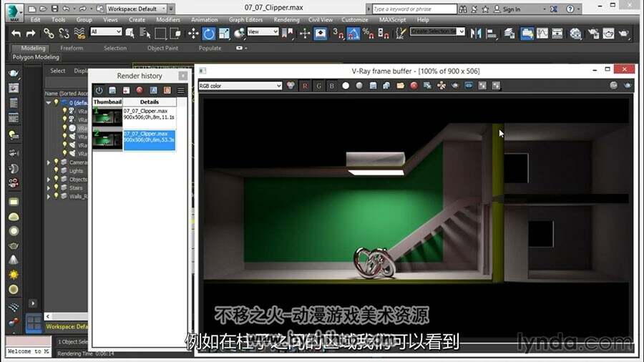Image resolution: width=644 pixels, height=362 pixels.
Task: Open the Rendering menu
Action: [x=286, y=20]
